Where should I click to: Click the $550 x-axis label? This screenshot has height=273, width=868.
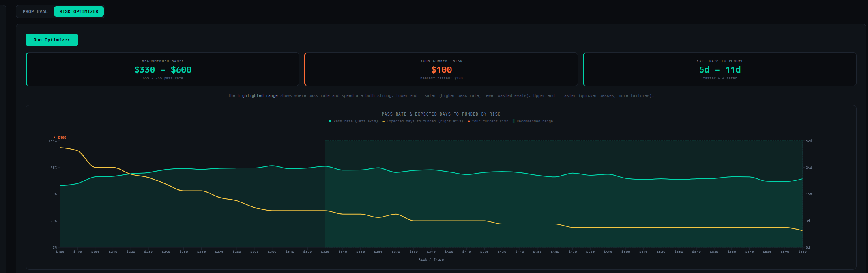[714, 252]
